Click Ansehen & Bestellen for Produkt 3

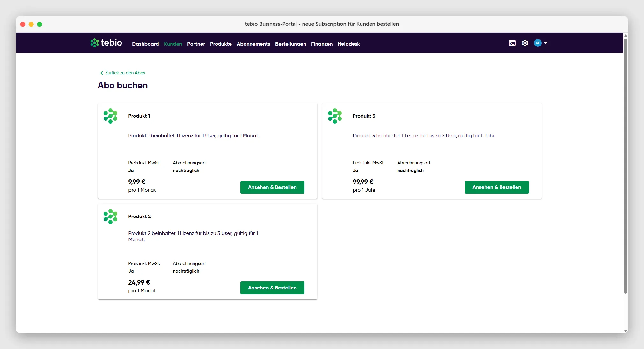pos(497,187)
